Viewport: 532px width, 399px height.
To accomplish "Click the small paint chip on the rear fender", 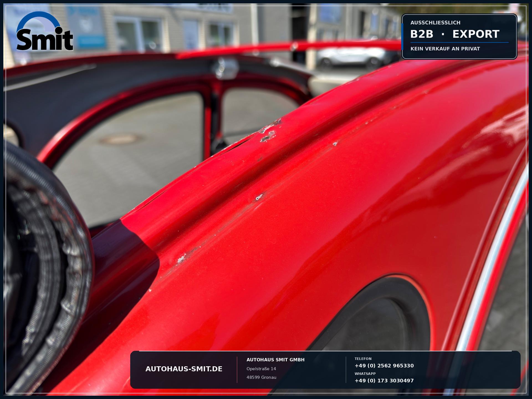I will pos(259,197).
